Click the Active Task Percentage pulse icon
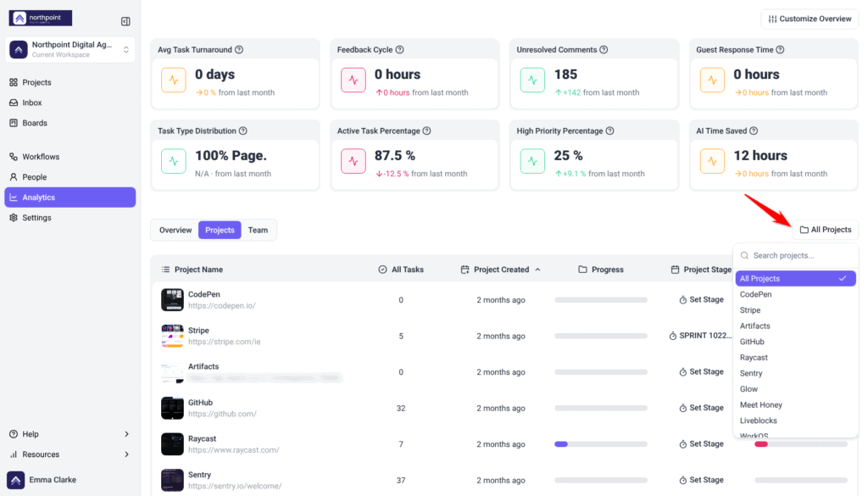This screenshot has height=496, width=868. pyautogui.click(x=353, y=162)
